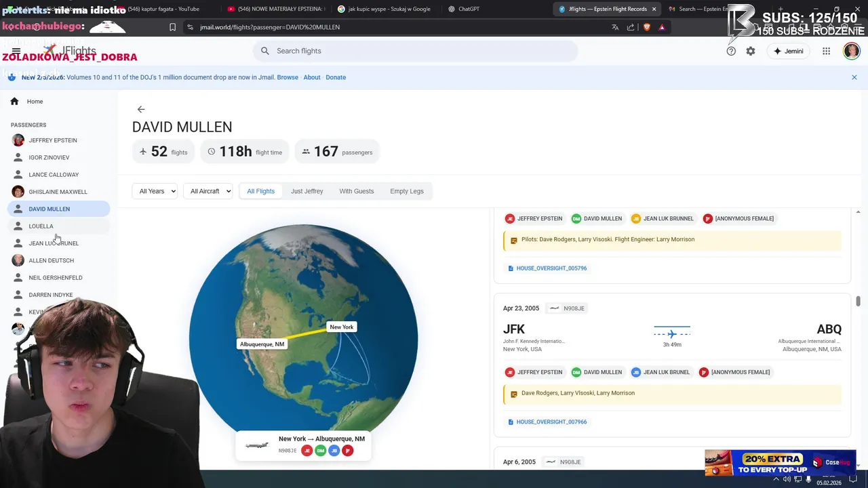Open the settings gear icon
The image size is (868, 488).
(x=751, y=51)
